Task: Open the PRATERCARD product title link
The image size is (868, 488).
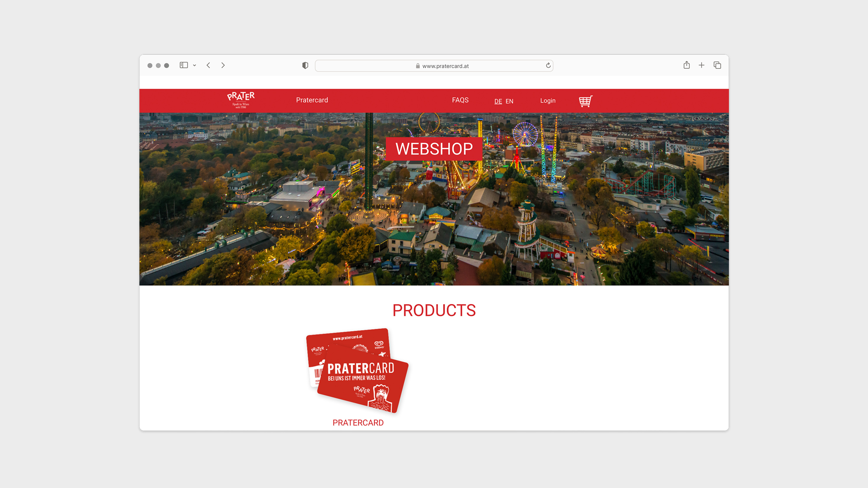Action: [x=358, y=423]
